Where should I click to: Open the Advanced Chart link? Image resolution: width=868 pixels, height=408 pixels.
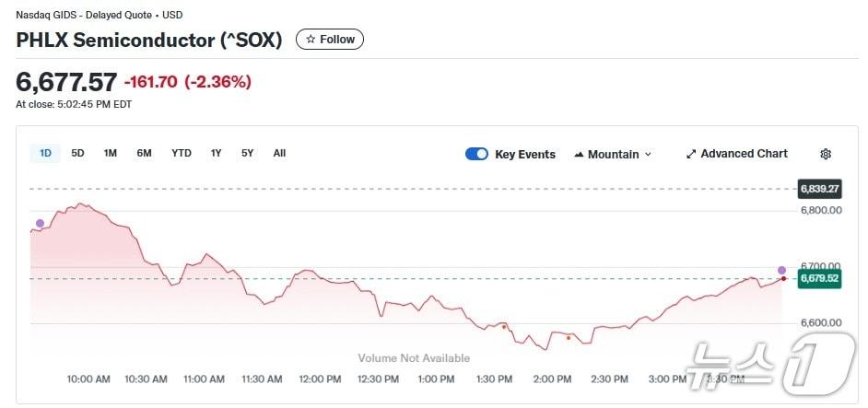click(x=744, y=154)
